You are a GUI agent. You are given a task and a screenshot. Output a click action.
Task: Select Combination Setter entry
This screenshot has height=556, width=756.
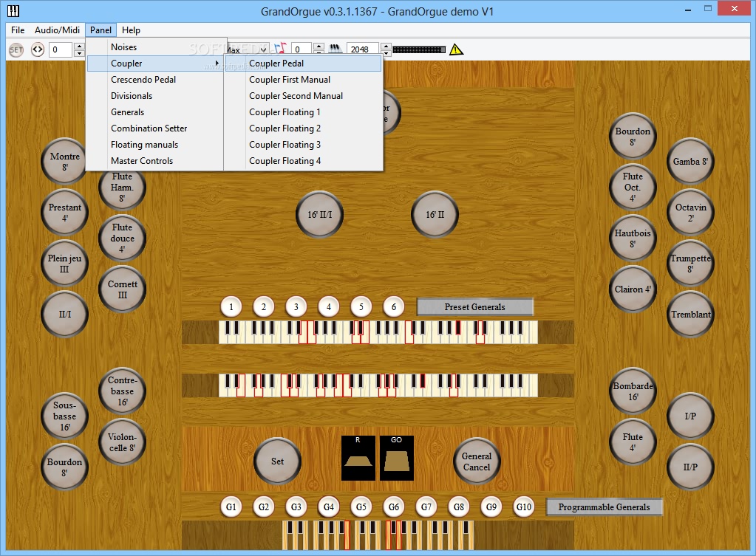155,128
